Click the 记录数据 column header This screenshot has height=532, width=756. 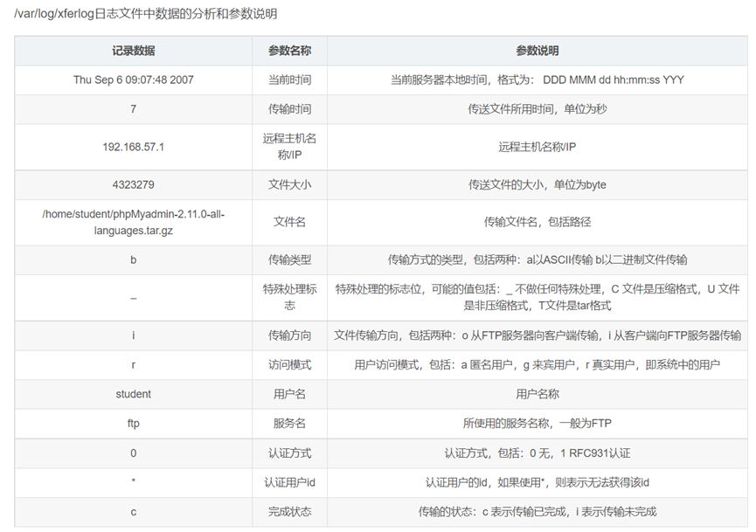pyautogui.click(x=133, y=51)
